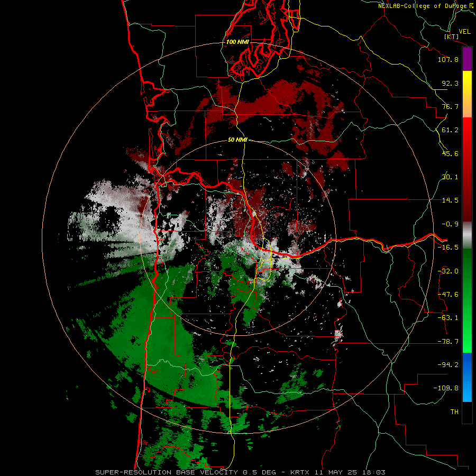The height and width of the screenshot is (476, 476).
Task: Click the 107.8 velocity scale value
Action: [448, 59]
